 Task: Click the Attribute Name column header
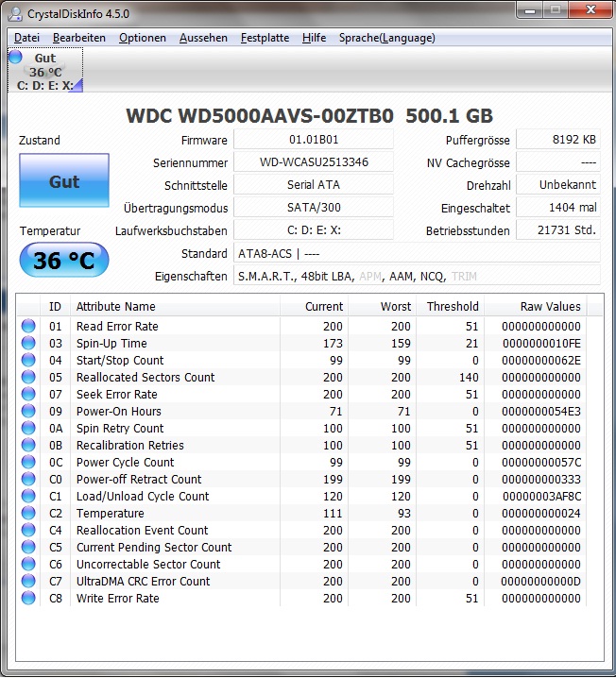175,307
